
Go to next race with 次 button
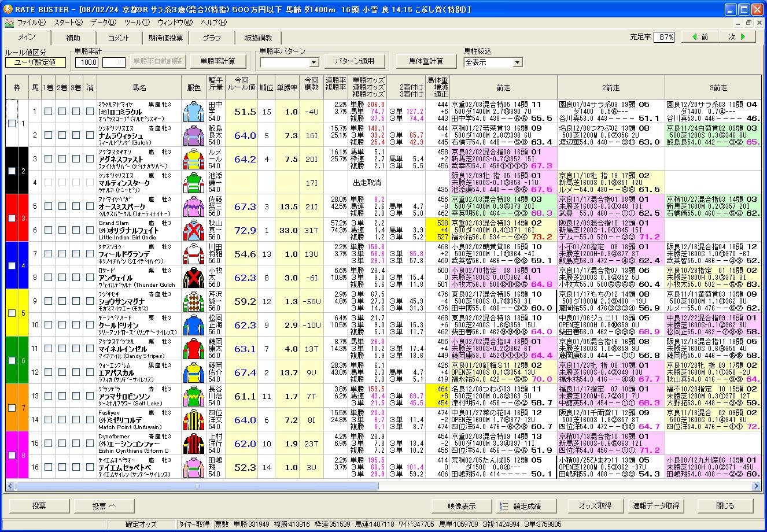coord(736,36)
